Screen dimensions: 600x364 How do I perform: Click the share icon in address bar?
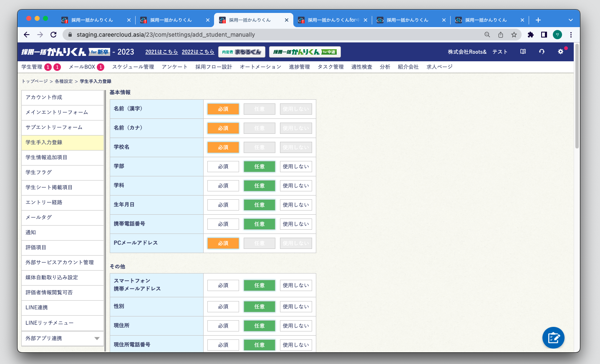coord(501,35)
